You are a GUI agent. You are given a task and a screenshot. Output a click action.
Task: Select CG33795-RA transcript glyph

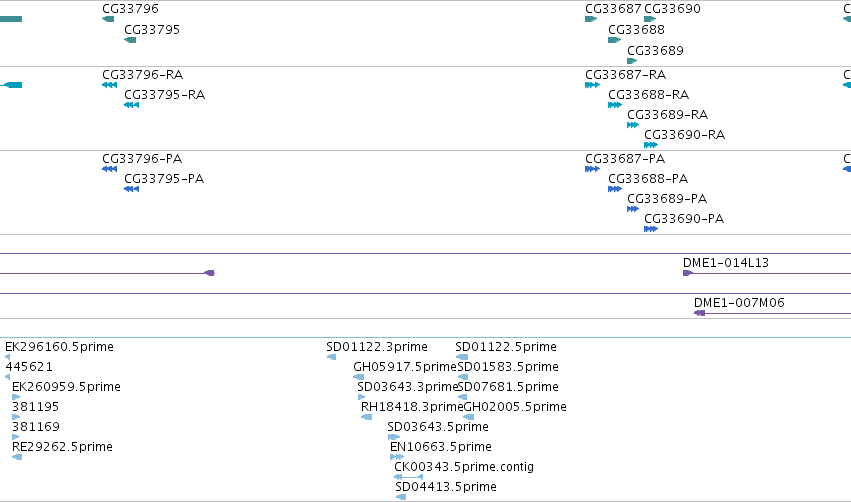tap(131, 105)
